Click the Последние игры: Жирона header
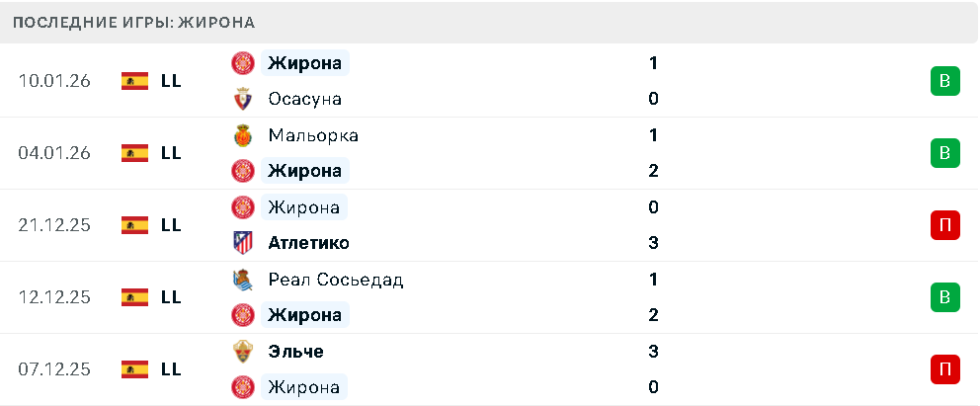 point(133,22)
